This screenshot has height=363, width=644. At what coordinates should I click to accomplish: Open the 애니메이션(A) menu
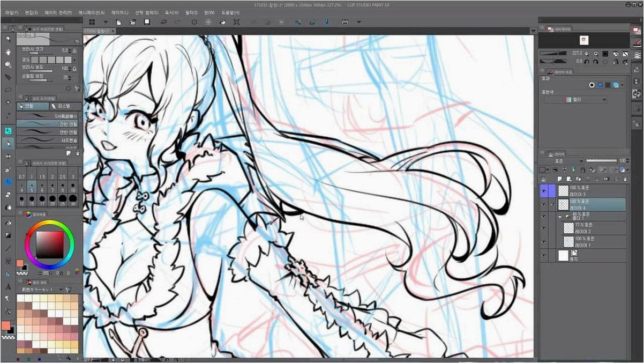click(92, 12)
